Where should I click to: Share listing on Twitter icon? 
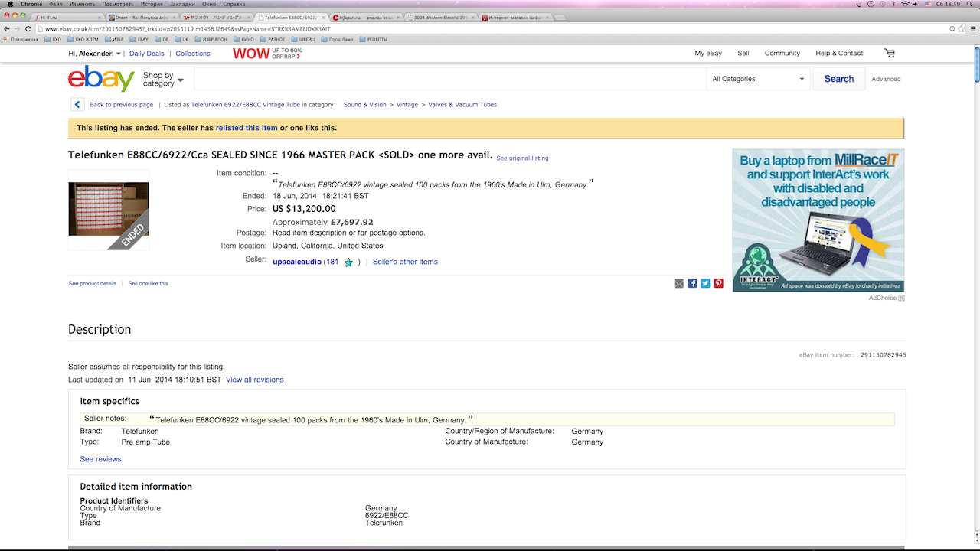pos(705,283)
